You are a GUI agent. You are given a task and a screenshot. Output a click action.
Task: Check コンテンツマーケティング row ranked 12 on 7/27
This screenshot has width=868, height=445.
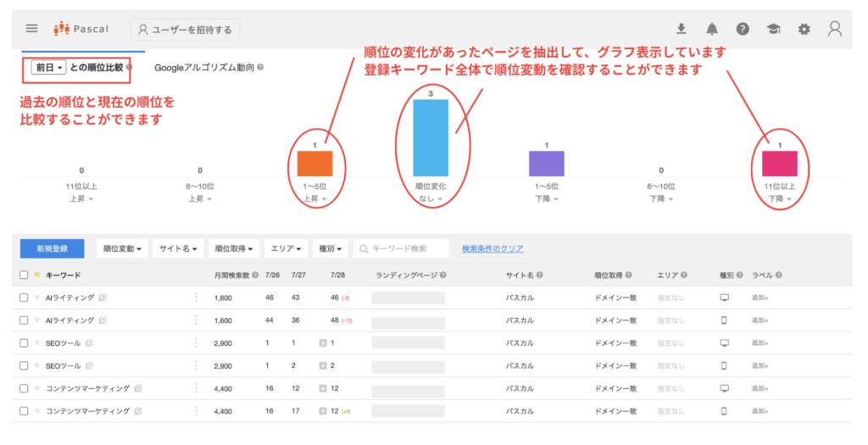[24, 388]
